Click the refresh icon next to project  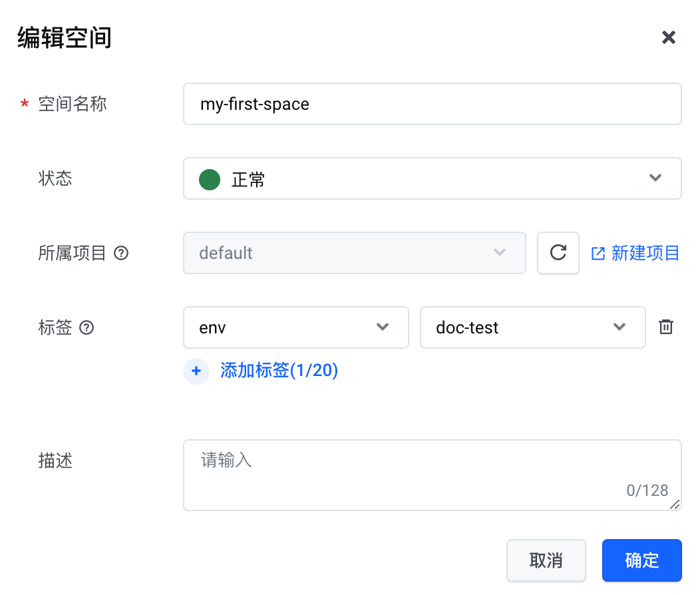click(x=558, y=253)
